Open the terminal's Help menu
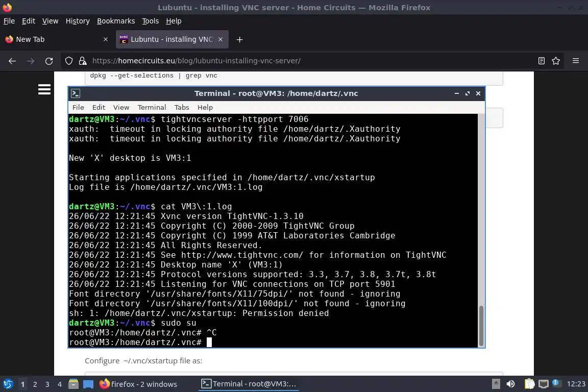The image size is (588, 392). [x=205, y=107]
